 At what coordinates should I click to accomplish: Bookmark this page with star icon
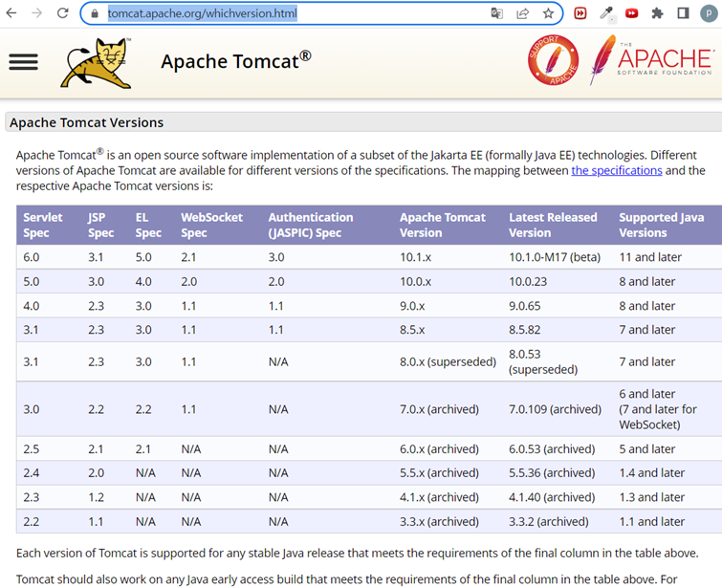click(548, 13)
